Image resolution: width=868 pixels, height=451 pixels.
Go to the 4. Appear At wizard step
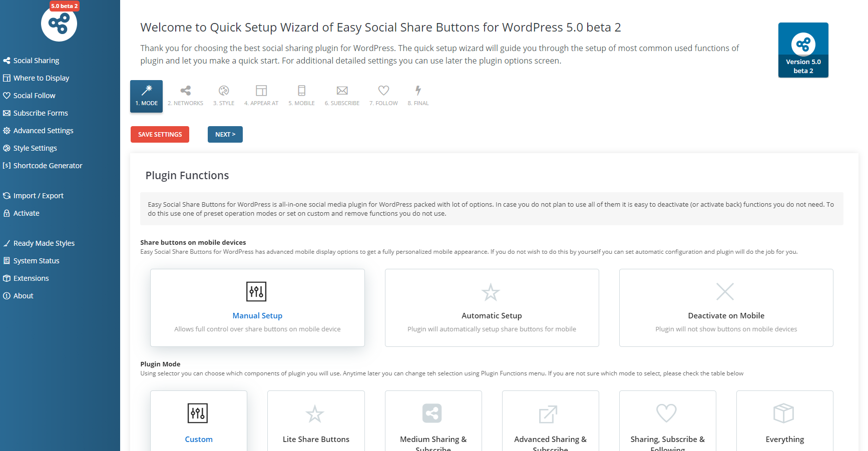[x=261, y=96]
